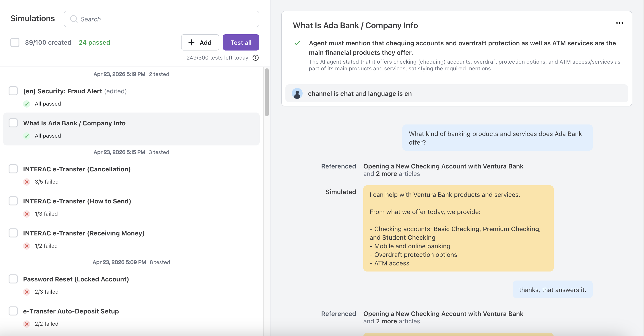Image resolution: width=644 pixels, height=336 pixels.
Task: Focus the Search simulations input field
Action: tap(165, 19)
